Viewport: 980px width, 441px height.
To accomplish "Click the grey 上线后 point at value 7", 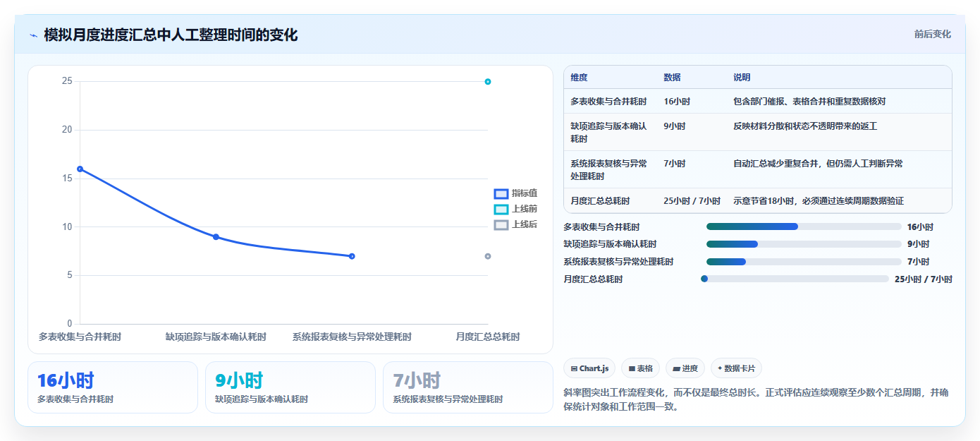I will 488,256.
